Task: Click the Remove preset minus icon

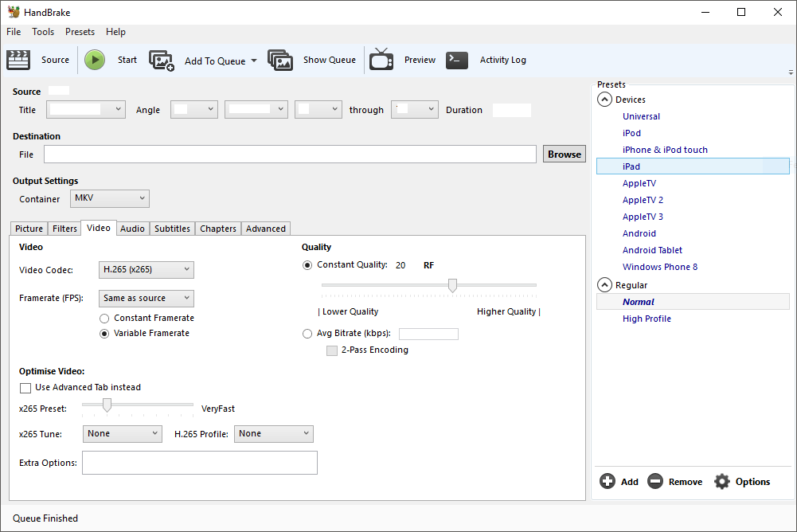Action: pos(655,481)
